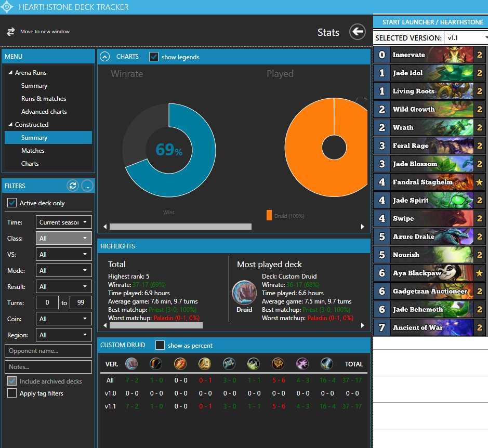Open the Time filter dropdown
The image size is (488, 448).
click(64, 222)
